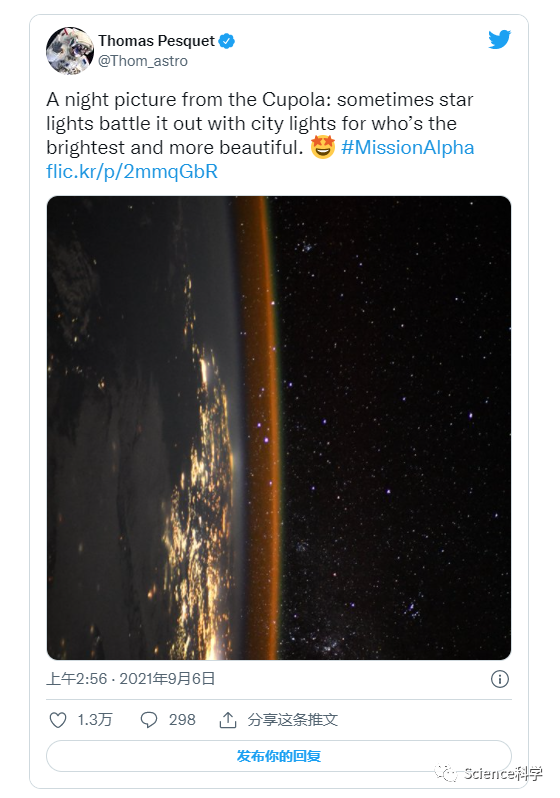The image size is (560, 798).
Task: Click the WeChat watermark icon
Action: (x=447, y=773)
